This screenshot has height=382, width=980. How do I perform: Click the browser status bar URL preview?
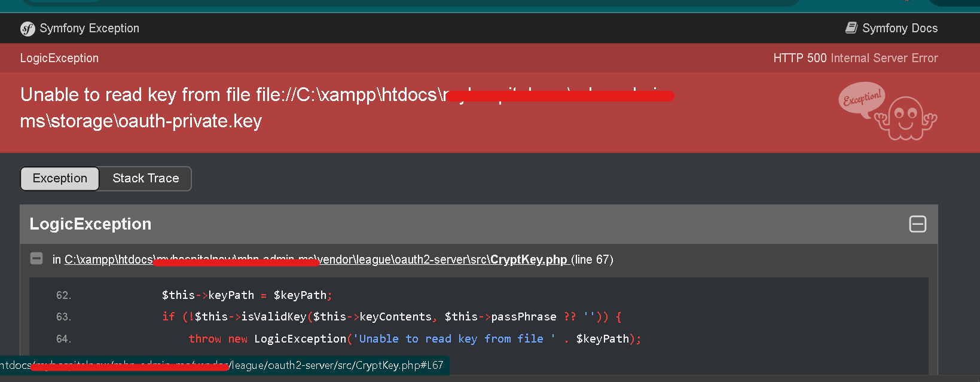point(224,365)
